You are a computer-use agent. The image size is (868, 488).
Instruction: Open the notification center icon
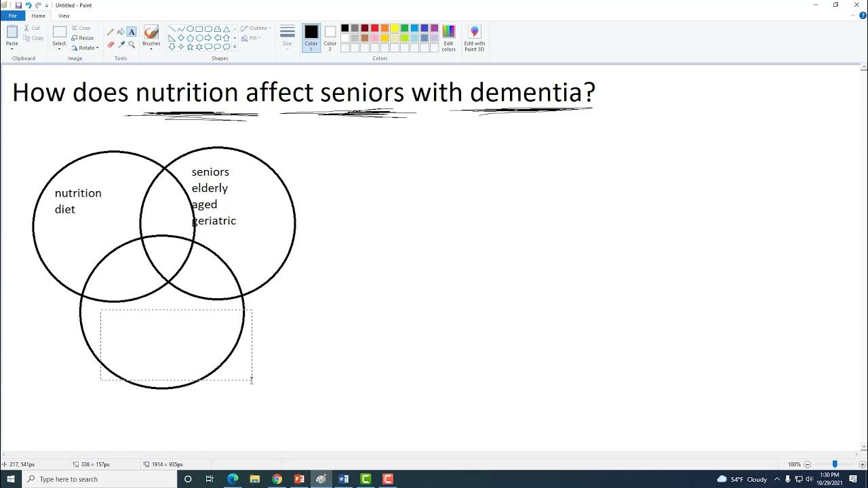(x=854, y=479)
